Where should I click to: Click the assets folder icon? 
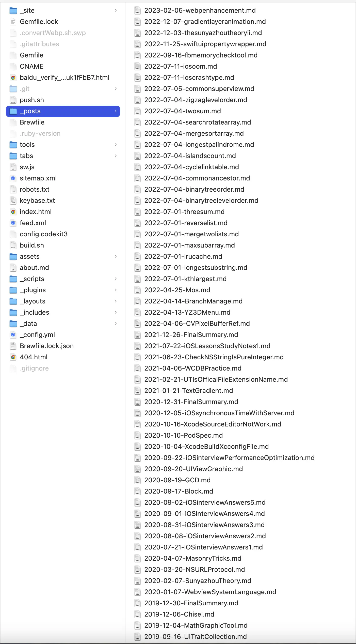[13, 256]
